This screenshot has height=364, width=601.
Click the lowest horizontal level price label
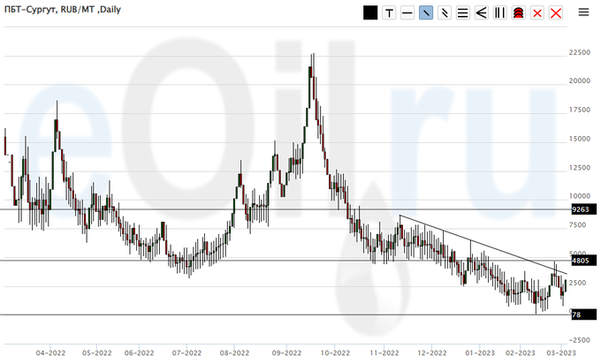pos(577,315)
